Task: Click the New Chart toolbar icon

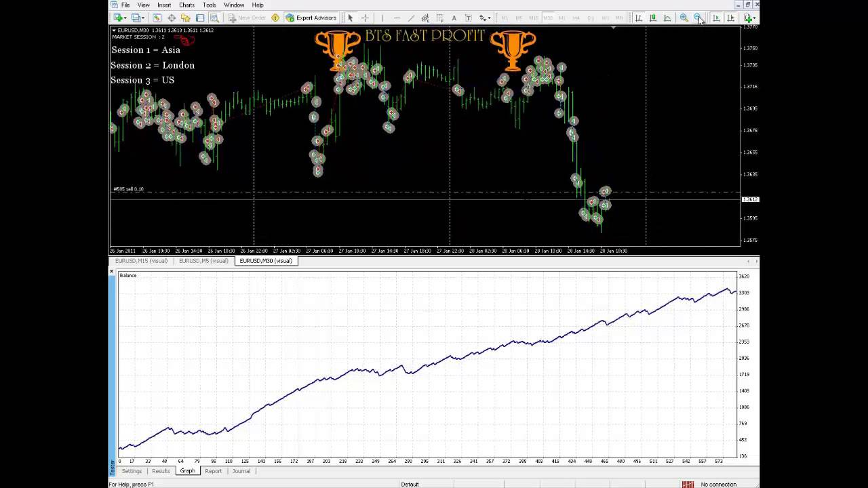Action: 117,18
